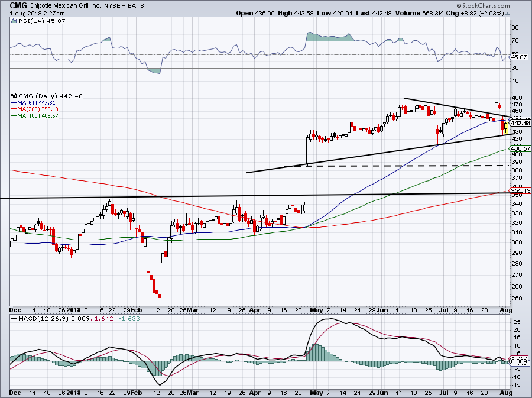Click the blue MA(61) 447.31 legend entry
The height and width of the screenshot is (398, 532).
33,102
